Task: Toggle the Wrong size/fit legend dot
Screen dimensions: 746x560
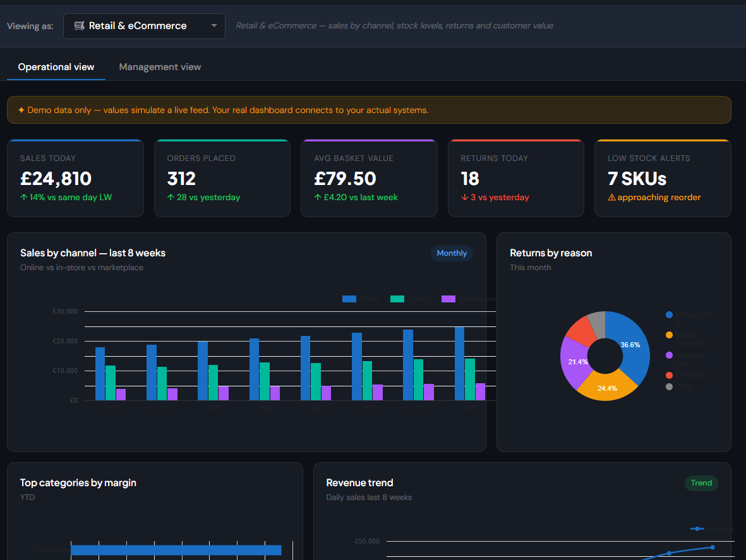Action: [669, 314]
